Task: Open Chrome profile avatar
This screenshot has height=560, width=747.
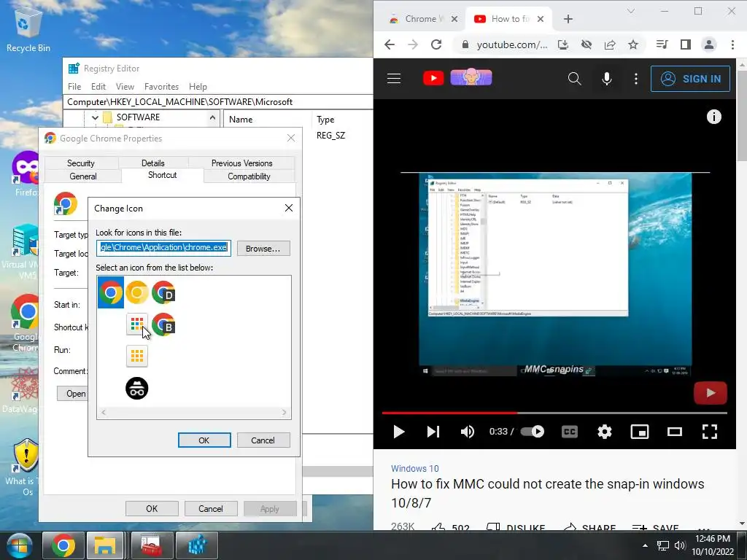Action: pos(709,44)
